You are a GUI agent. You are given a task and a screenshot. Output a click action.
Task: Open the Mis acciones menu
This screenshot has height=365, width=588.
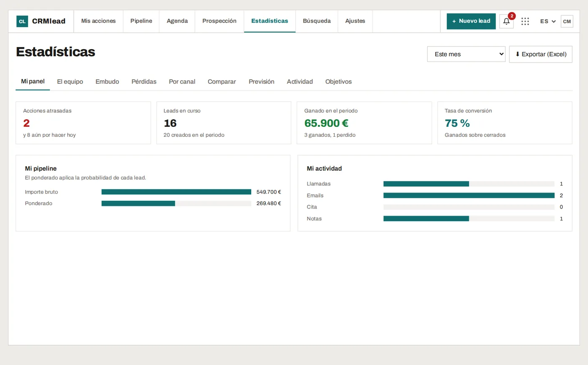point(98,21)
